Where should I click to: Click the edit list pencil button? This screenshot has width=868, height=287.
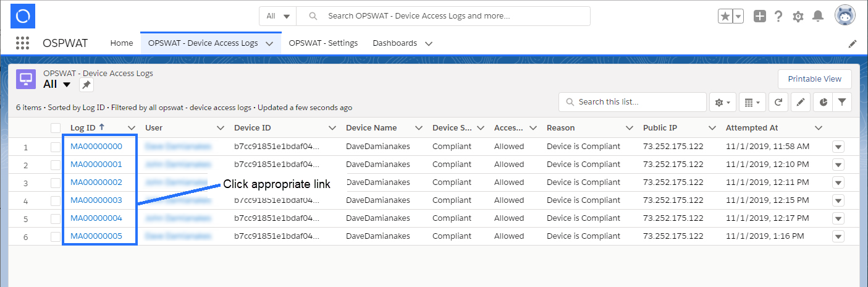click(800, 102)
